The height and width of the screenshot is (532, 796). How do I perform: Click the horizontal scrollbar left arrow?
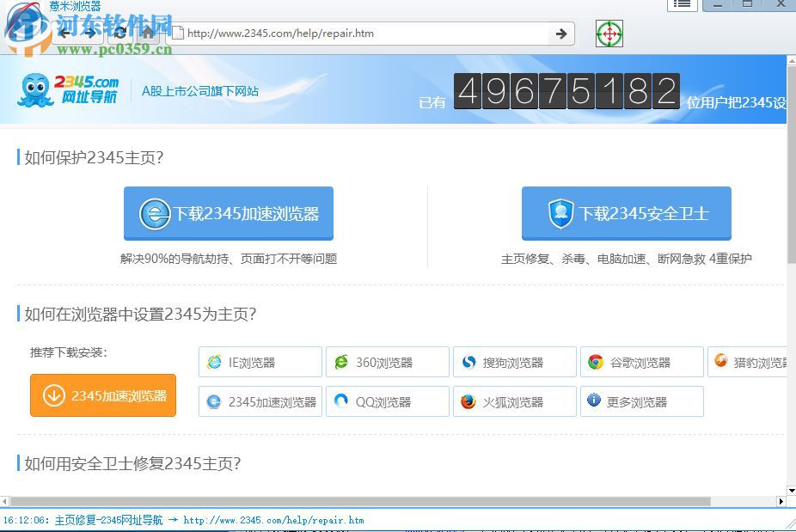pyautogui.click(x=4, y=502)
